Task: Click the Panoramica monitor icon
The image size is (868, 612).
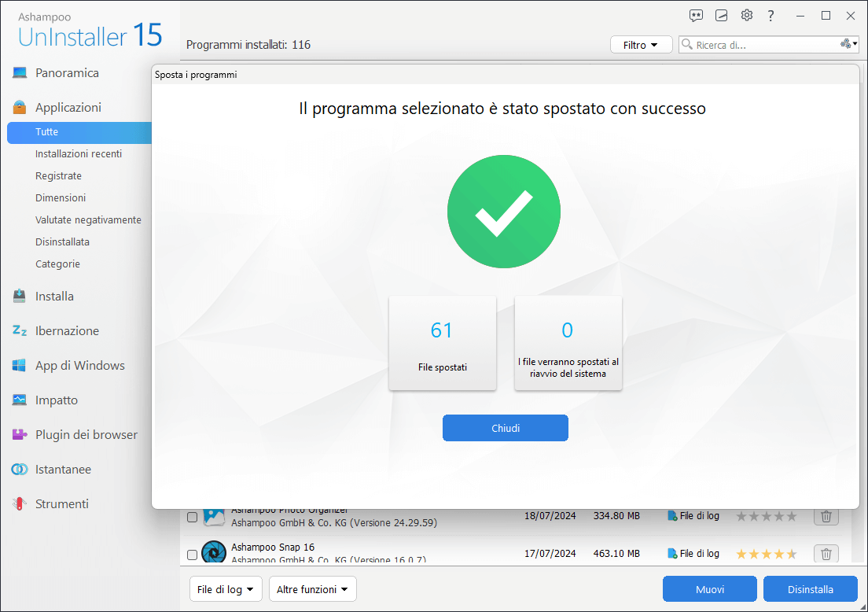Action: click(20, 72)
